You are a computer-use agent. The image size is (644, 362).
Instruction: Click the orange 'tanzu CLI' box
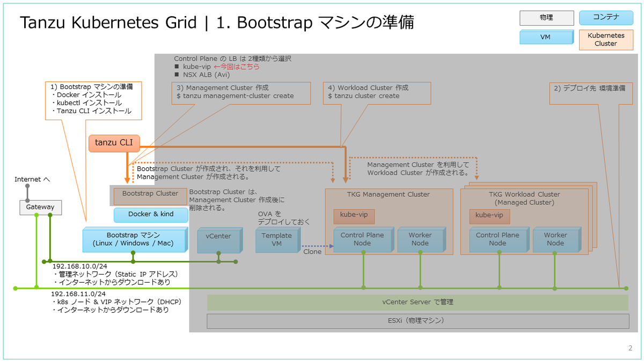pyautogui.click(x=114, y=143)
